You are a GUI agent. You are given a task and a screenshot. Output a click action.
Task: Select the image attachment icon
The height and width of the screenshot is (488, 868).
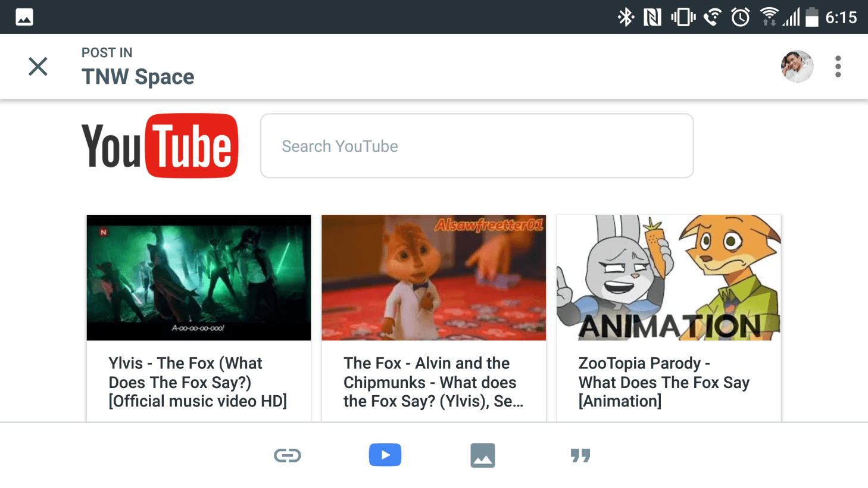click(483, 455)
